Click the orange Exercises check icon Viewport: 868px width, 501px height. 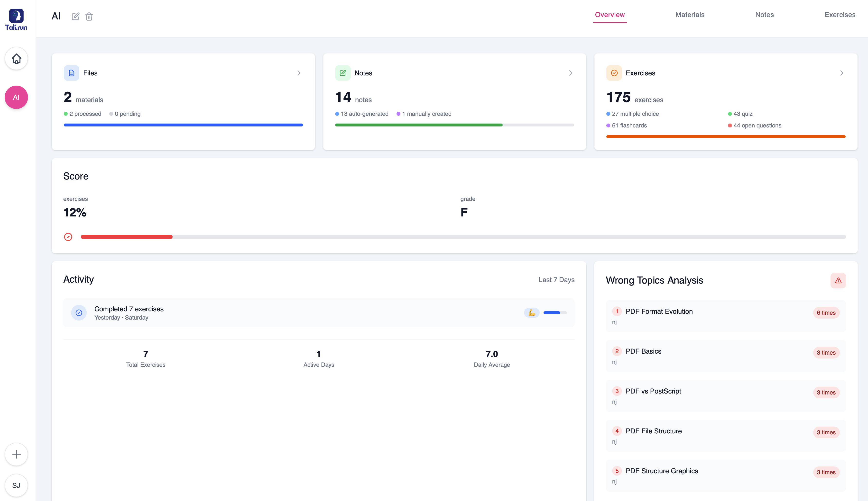point(614,73)
